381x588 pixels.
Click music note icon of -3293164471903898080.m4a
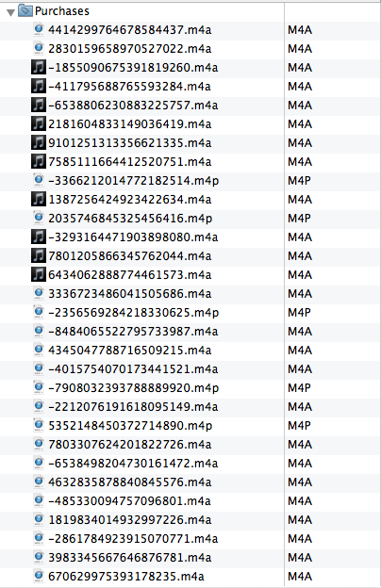tap(39, 237)
